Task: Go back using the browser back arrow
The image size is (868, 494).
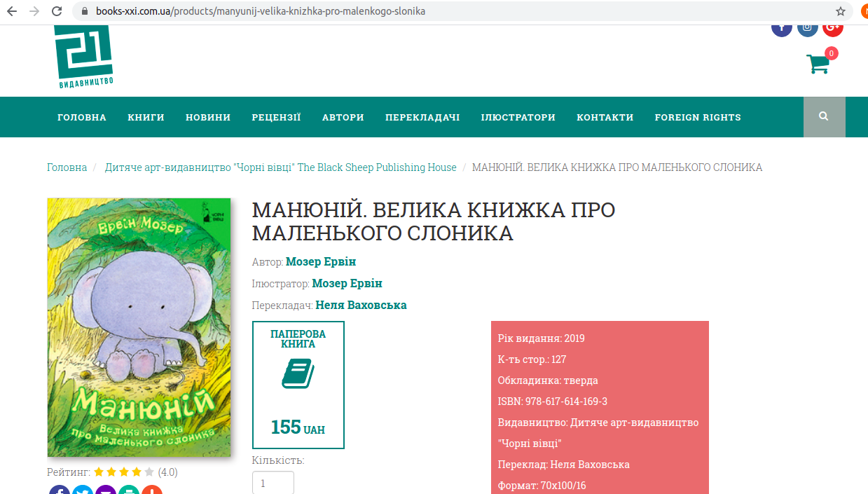Action: coord(12,11)
